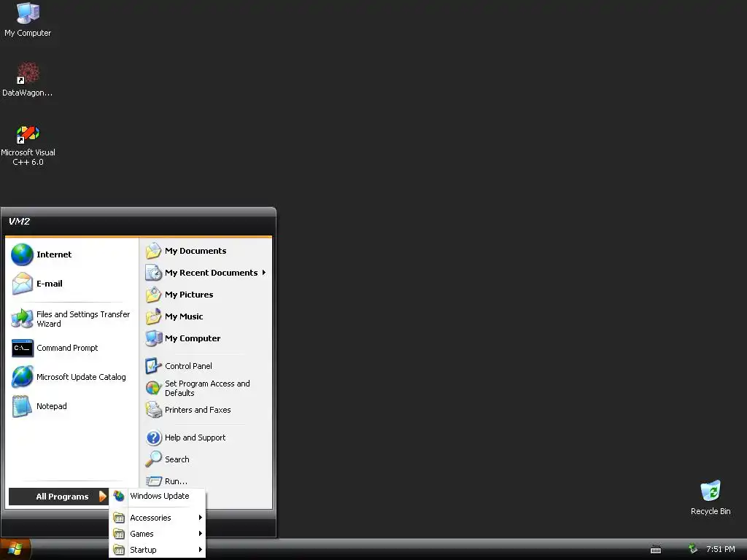Open Microsoft Update Catalog shortcut
Image resolution: width=747 pixels, height=560 pixels.
pyautogui.click(x=72, y=377)
